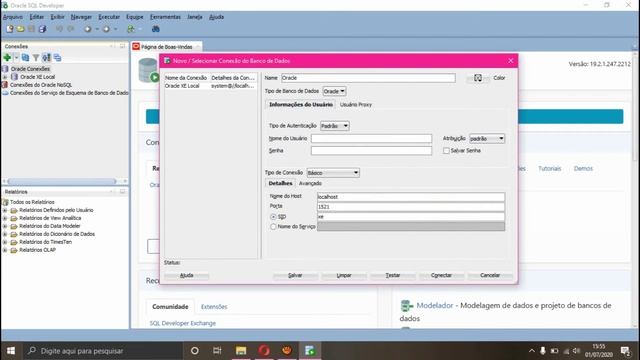Image resolution: width=640 pixels, height=360 pixels.
Task: Click the Color picker icon beside Name field
Action: point(478,78)
